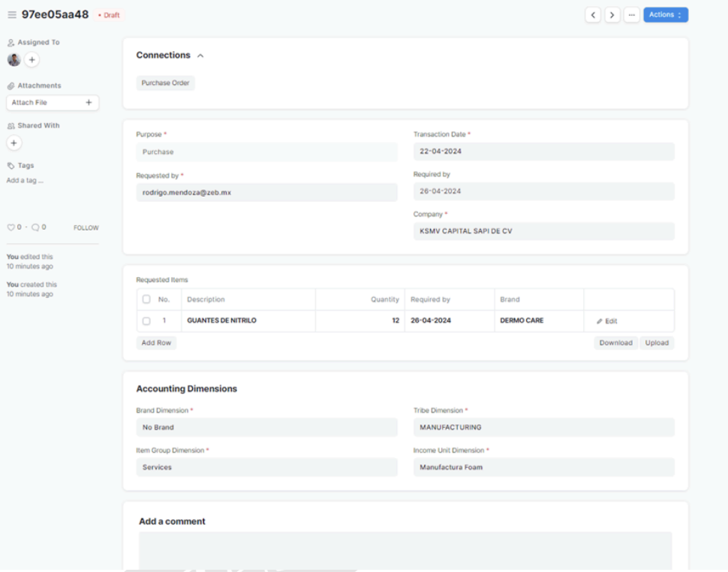Open the three-dots more options menu
The width and height of the screenshot is (728, 572).
[632, 15]
